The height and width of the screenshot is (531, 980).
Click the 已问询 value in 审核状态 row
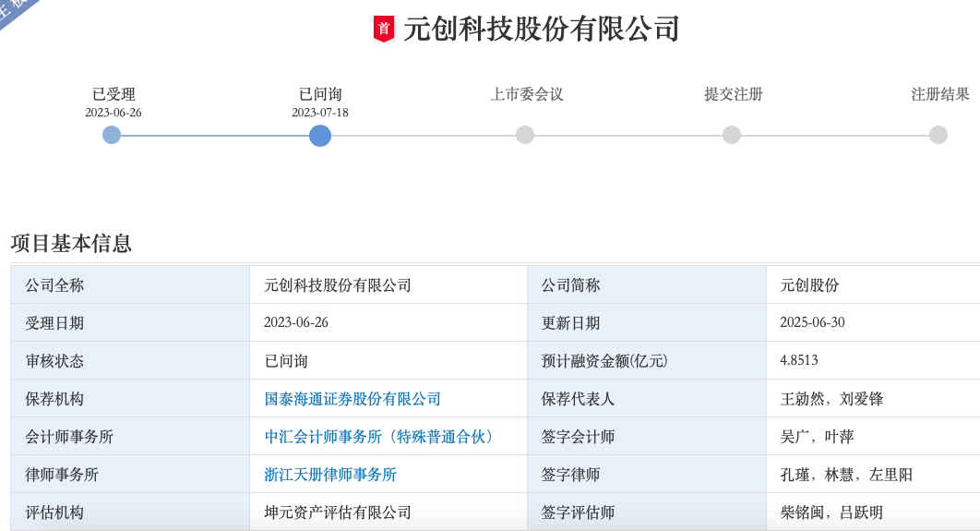(x=286, y=361)
